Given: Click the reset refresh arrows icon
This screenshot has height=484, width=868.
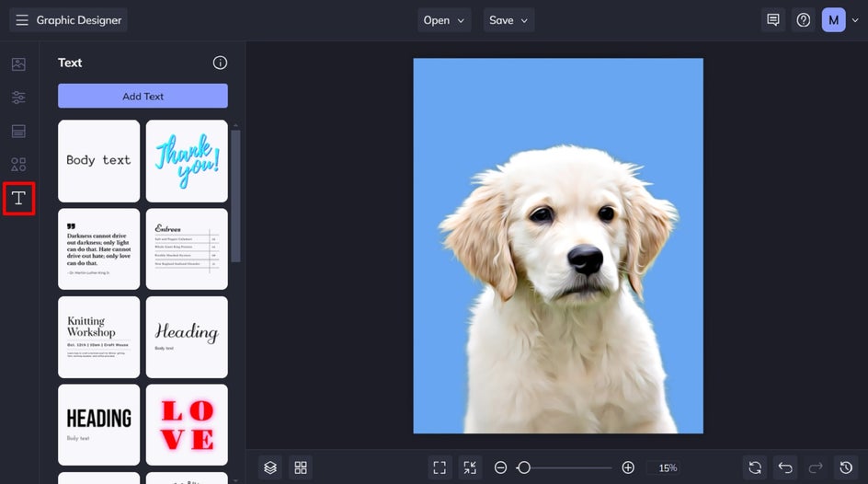Looking at the screenshot, I should pyautogui.click(x=755, y=468).
